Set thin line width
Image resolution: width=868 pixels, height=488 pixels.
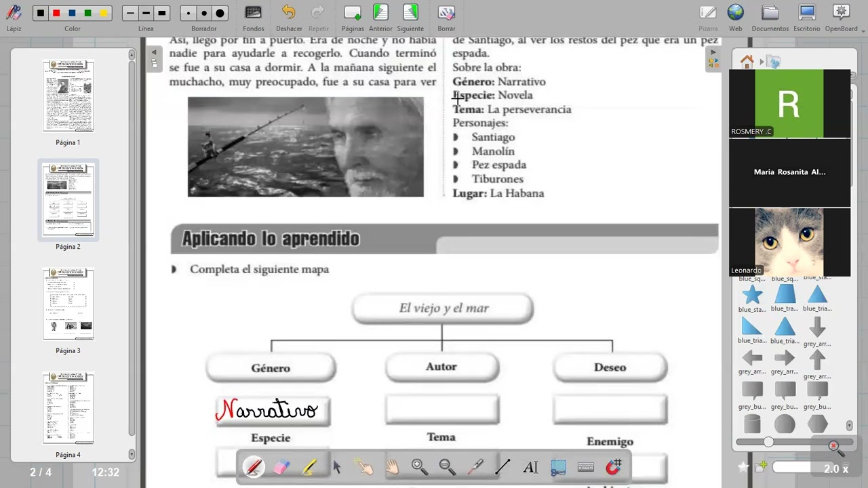coord(130,14)
